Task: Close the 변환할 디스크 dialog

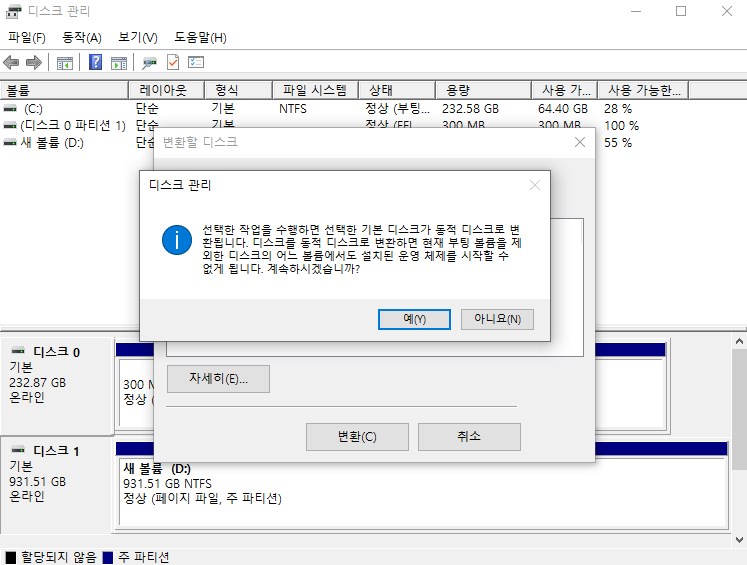Action: (x=580, y=142)
